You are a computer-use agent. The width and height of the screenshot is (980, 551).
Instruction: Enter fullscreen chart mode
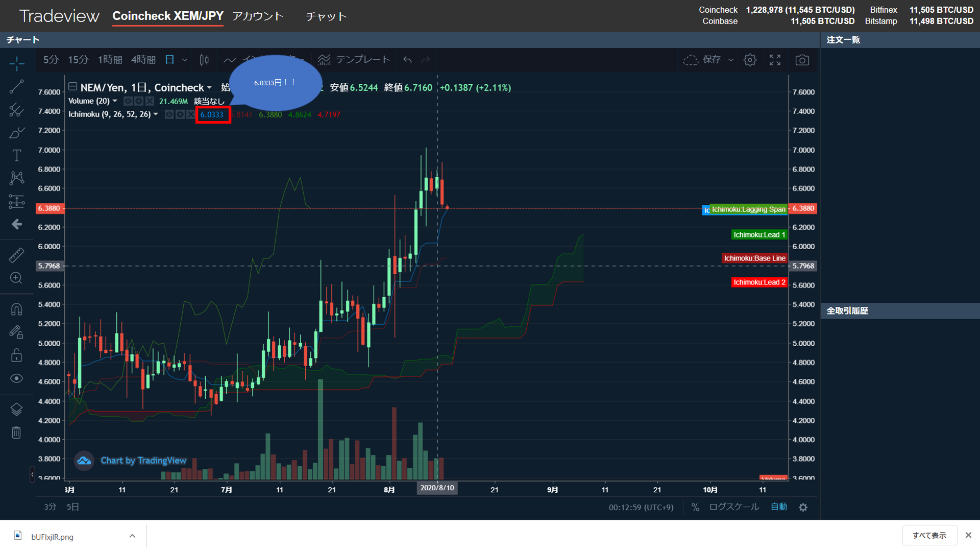tap(775, 60)
